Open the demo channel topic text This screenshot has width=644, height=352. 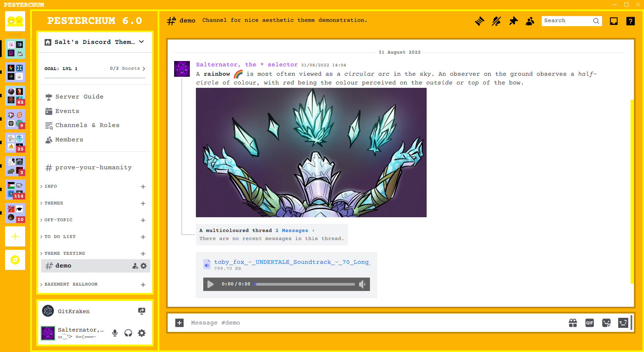coord(285,20)
